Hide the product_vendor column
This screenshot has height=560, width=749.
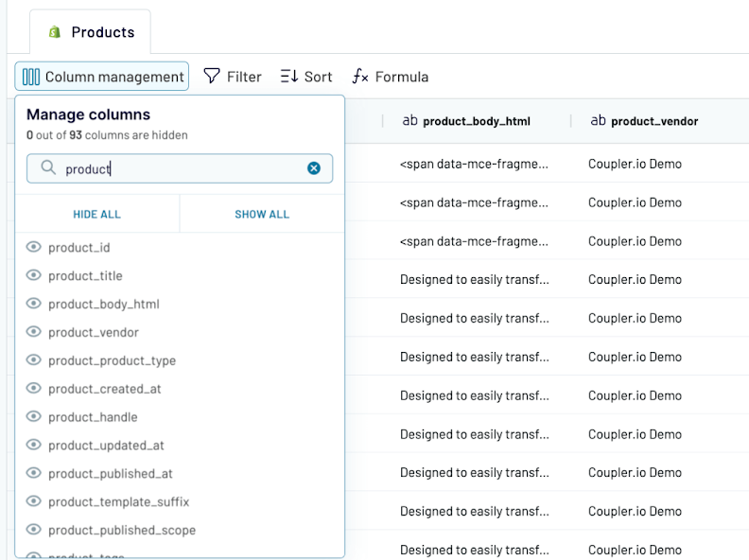click(33, 332)
